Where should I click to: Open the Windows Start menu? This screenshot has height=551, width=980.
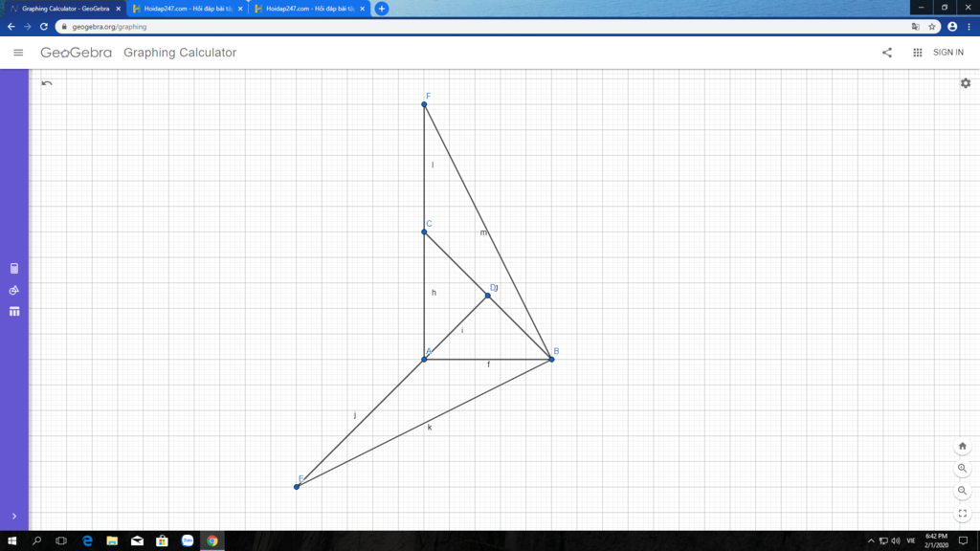pyautogui.click(x=11, y=541)
